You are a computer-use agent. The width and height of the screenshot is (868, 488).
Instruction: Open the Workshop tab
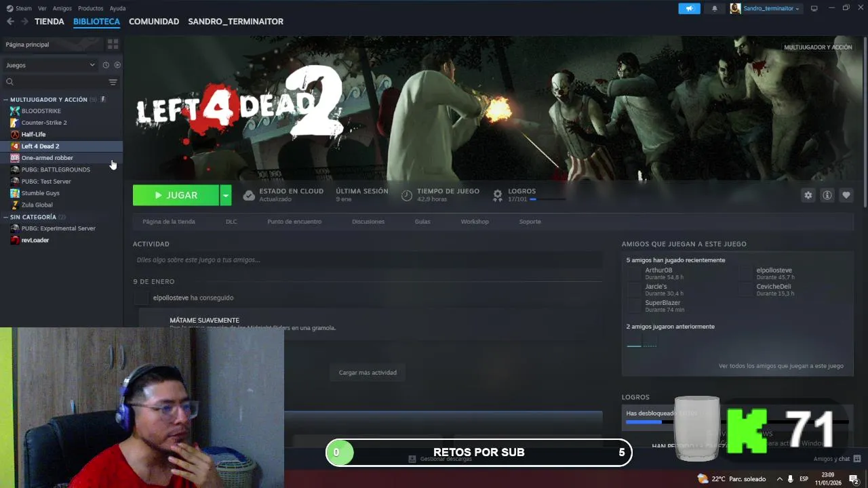475,222
